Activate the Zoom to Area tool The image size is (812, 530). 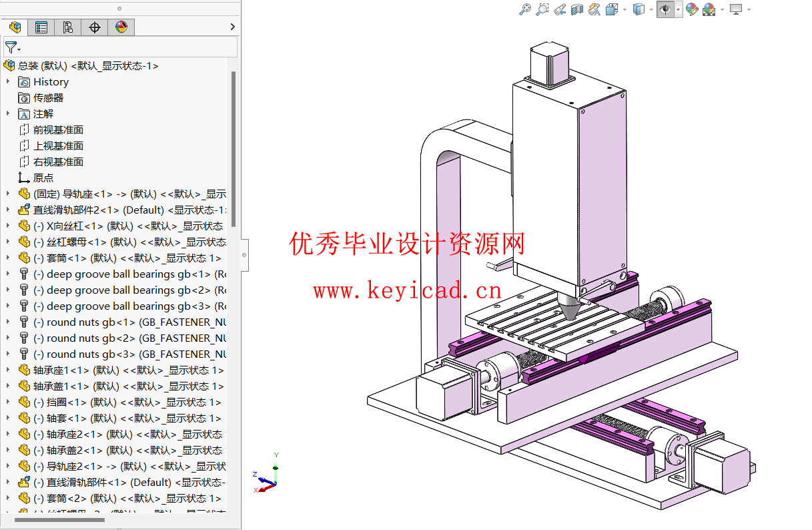pos(542,9)
